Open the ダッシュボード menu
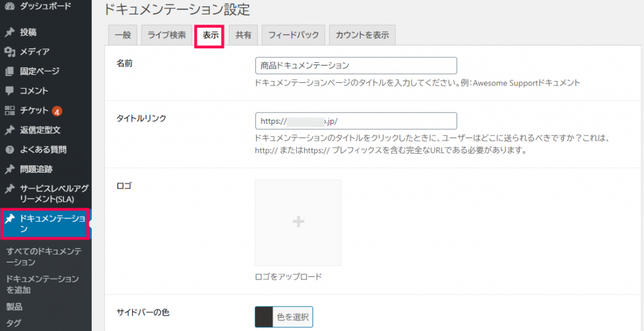Image resolution: width=644 pixels, height=331 pixels. pos(45,6)
